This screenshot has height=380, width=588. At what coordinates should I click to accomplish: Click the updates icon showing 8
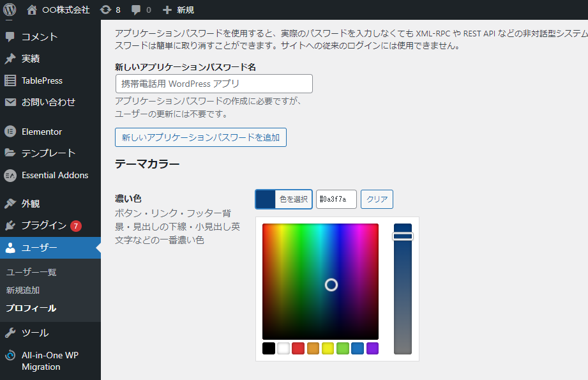tap(106, 10)
